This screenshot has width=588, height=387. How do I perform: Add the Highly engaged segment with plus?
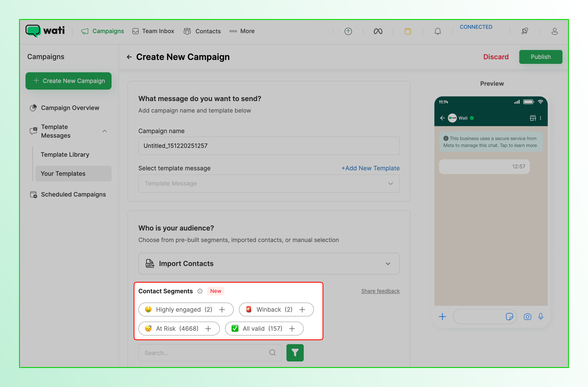222,310
